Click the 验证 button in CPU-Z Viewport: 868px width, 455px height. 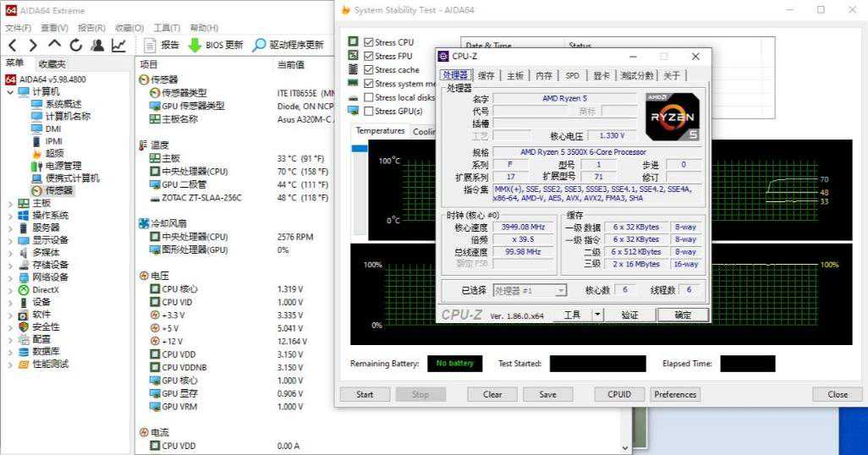[629, 315]
